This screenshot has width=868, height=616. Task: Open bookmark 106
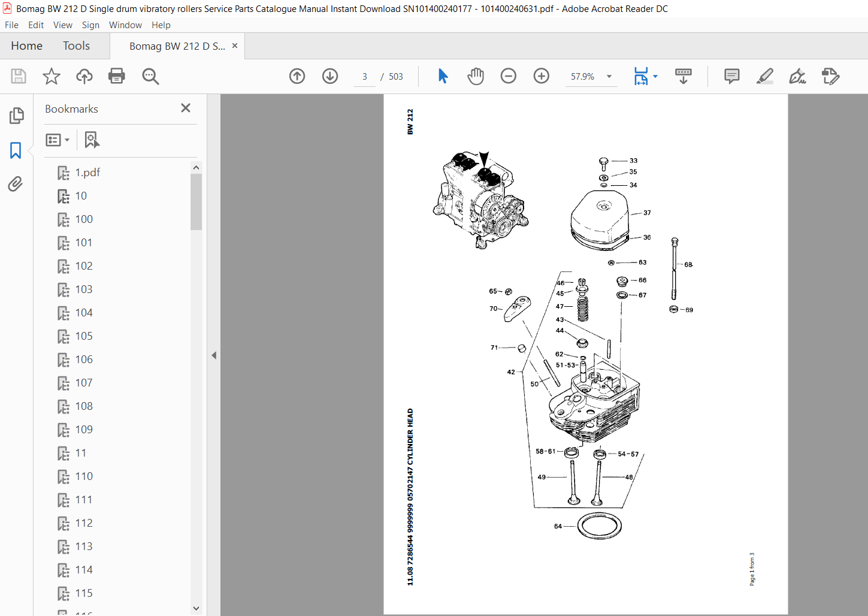pos(84,360)
